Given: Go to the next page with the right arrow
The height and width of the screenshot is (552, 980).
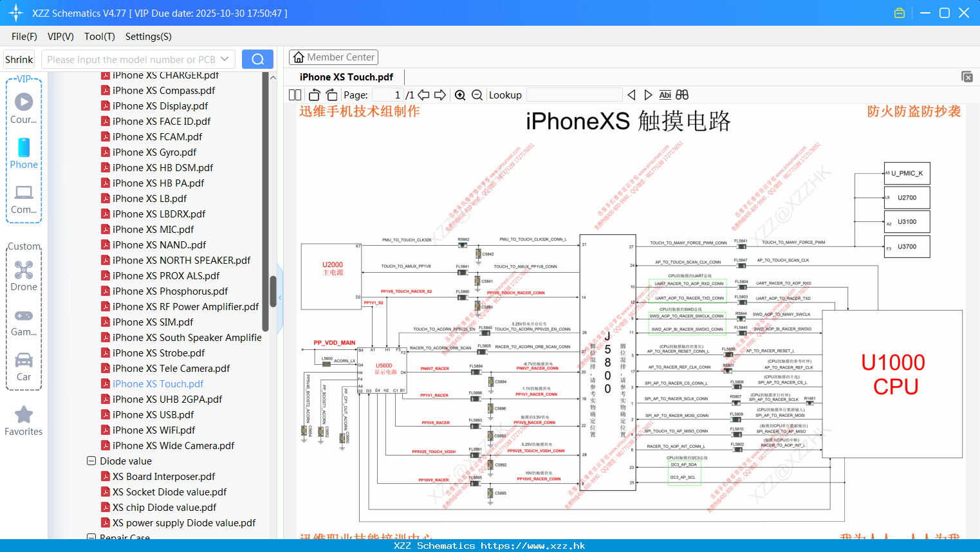Looking at the screenshot, I should click(x=440, y=95).
